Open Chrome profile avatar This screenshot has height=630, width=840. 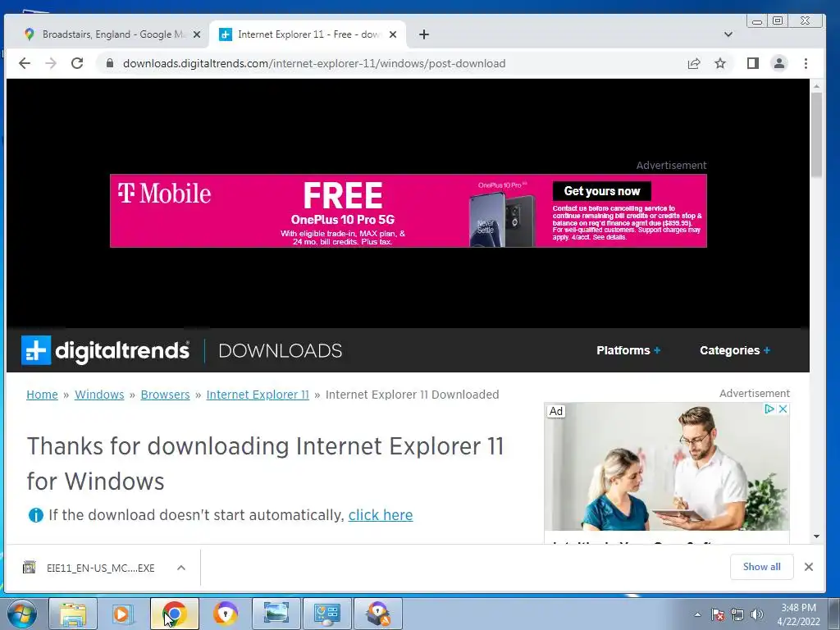779,63
